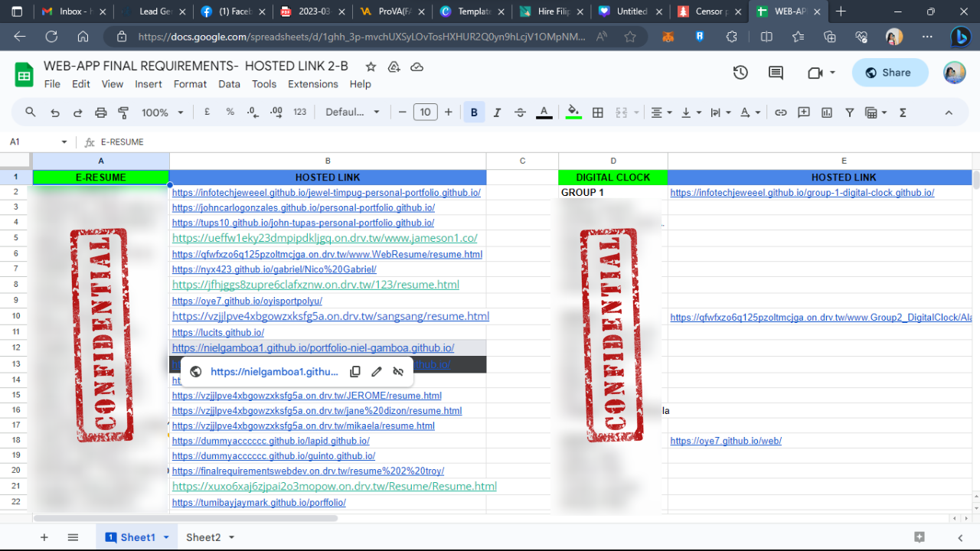Select column C header

(522, 161)
